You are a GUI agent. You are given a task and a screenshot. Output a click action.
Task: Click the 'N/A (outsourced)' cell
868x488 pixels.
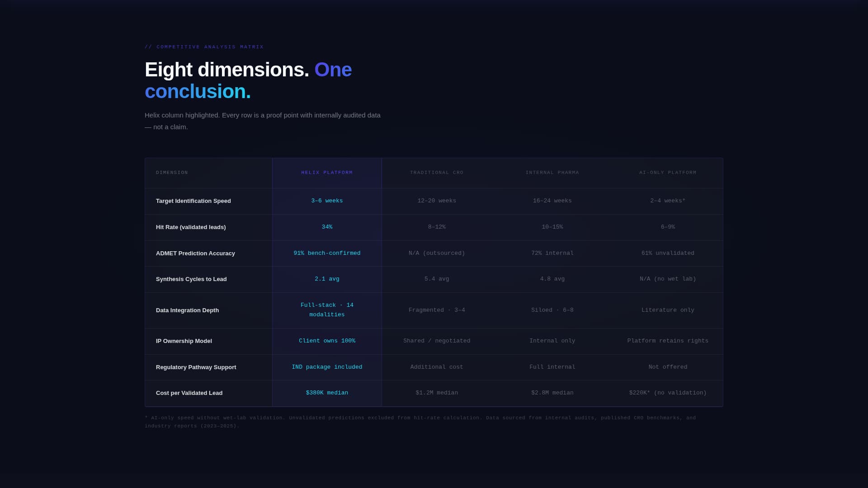437,253
